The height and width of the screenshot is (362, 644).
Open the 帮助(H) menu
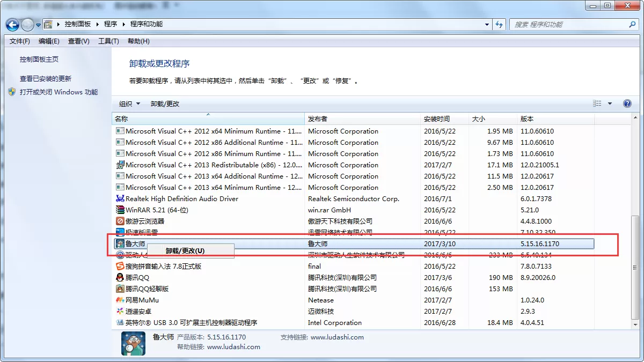click(x=138, y=41)
